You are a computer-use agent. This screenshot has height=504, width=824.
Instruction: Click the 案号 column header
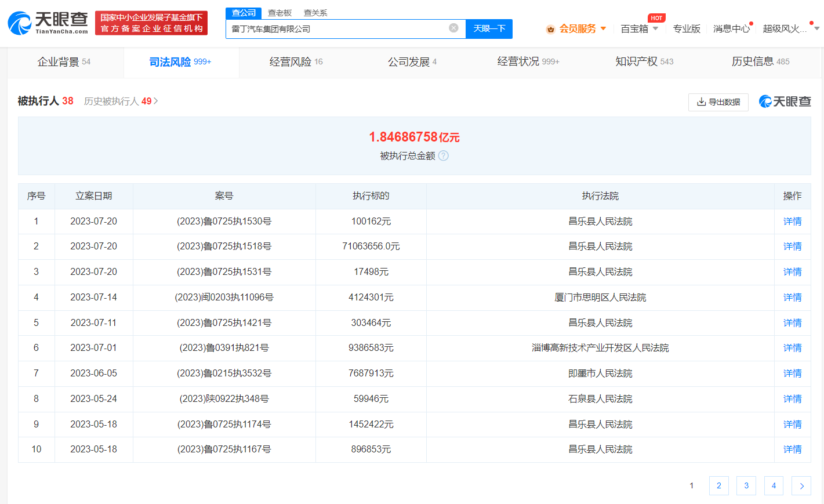[x=224, y=196]
